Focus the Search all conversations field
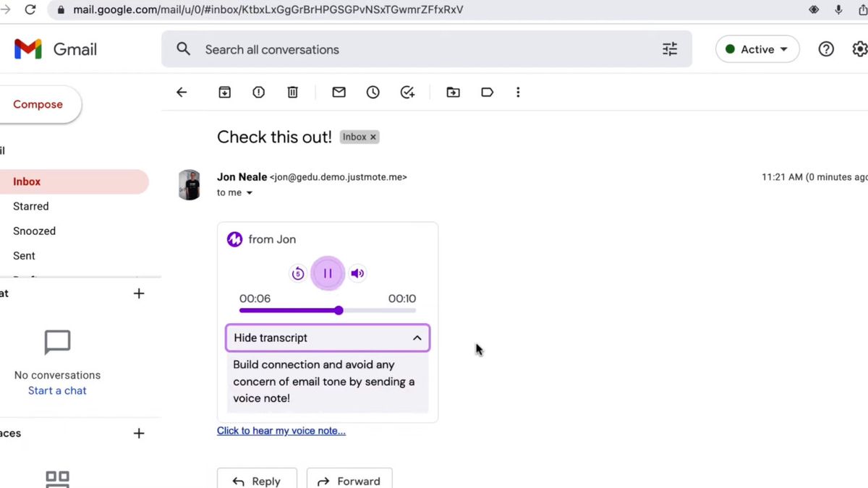This screenshot has width=868, height=488. pos(427,49)
